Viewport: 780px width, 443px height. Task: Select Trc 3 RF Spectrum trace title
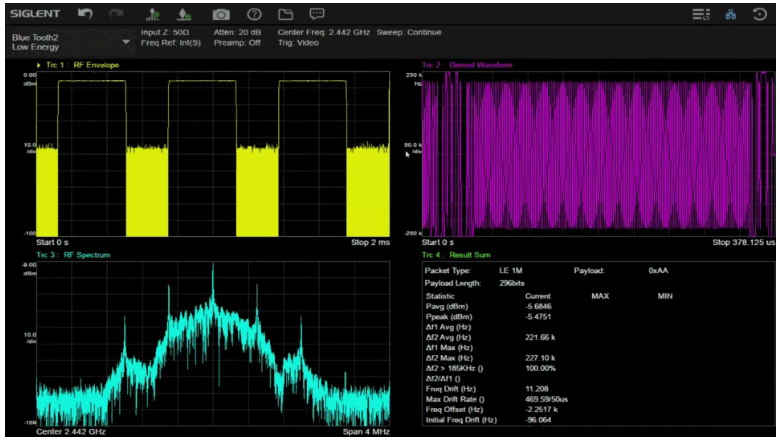point(73,255)
